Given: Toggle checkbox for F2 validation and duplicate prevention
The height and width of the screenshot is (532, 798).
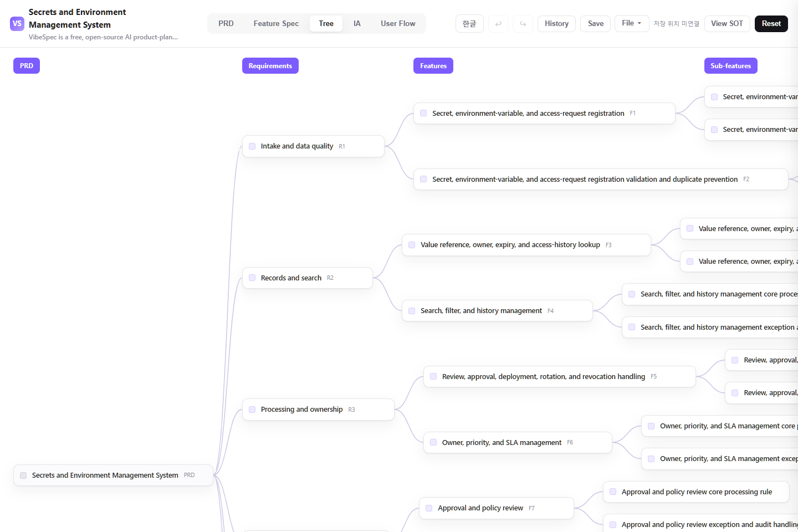Looking at the screenshot, I should (423, 180).
